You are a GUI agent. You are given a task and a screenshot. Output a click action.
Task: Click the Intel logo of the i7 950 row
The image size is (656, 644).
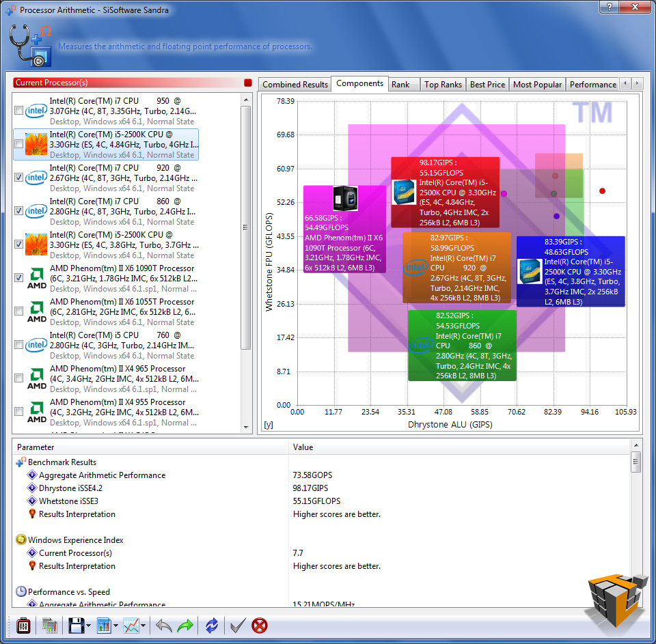(36, 111)
